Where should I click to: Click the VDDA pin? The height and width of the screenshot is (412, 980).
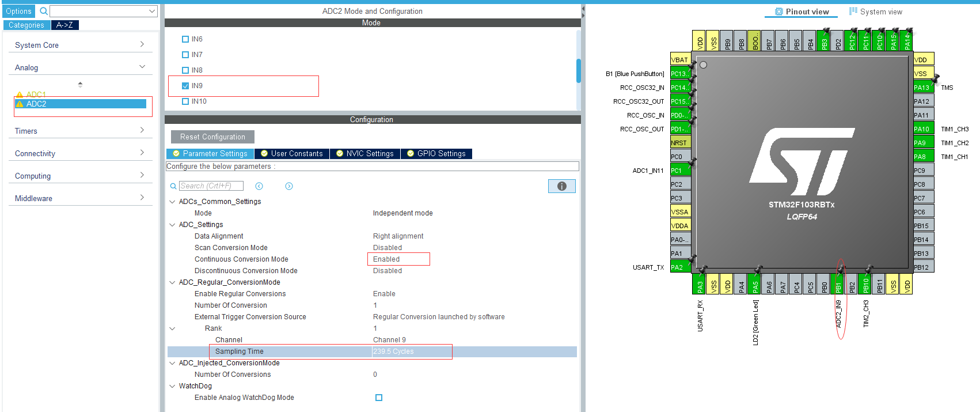(x=680, y=226)
